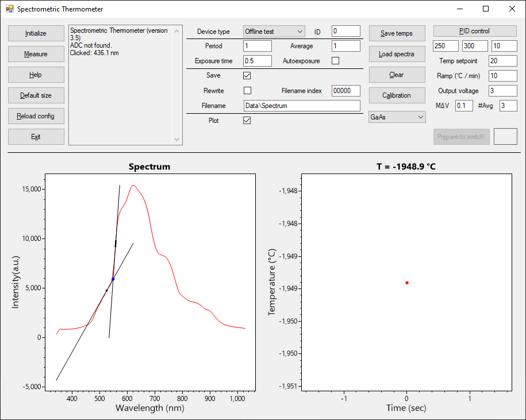
Task: Enable the Rewrite option
Action: 247,90
